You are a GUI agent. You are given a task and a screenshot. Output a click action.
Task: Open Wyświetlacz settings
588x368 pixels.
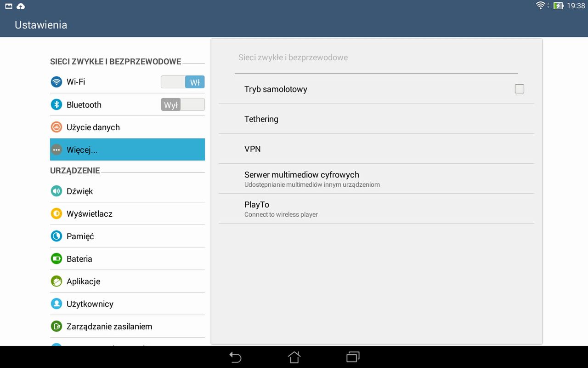(127, 213)
